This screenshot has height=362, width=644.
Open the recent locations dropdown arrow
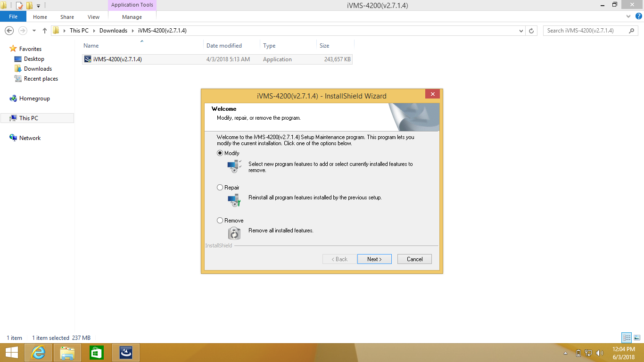[x=34, y=31]
